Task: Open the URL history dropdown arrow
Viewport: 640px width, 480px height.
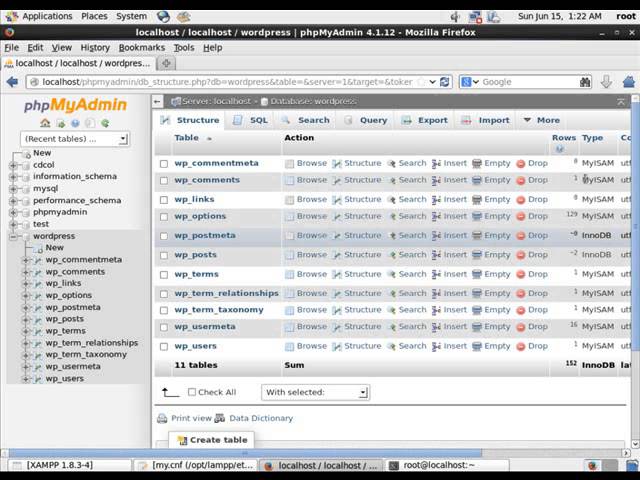Action: [433, 82]
